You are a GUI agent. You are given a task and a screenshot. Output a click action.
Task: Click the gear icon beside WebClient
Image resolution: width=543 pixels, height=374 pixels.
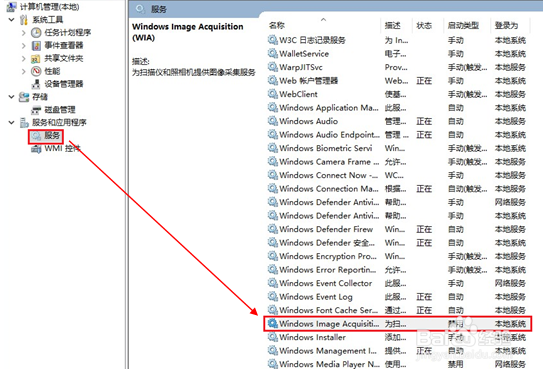point(273,94)
